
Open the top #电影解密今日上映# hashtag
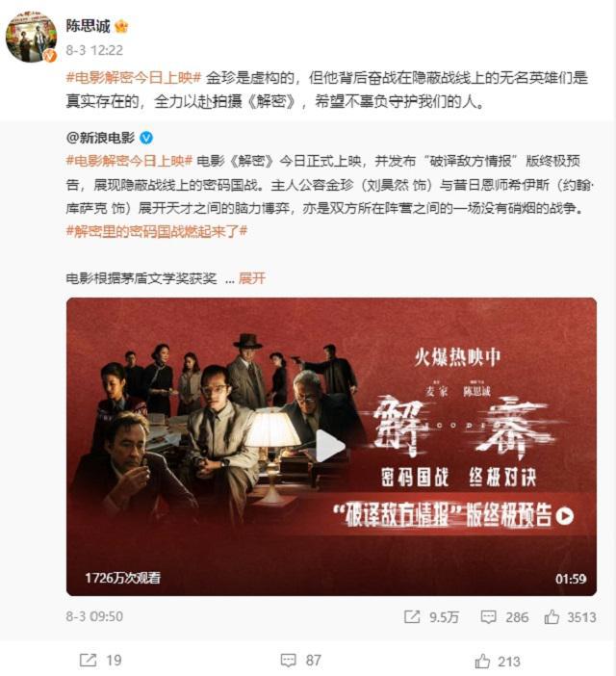(133, 78)
